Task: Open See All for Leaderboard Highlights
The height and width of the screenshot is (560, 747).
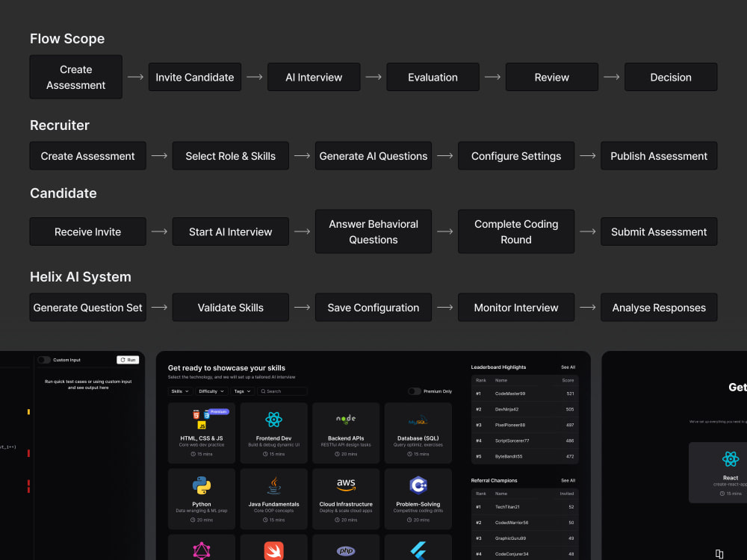Action: [x=568, y=367]
